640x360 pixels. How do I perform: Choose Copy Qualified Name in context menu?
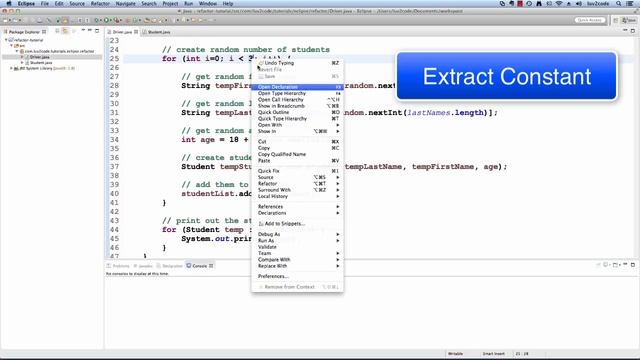point(297,154)
